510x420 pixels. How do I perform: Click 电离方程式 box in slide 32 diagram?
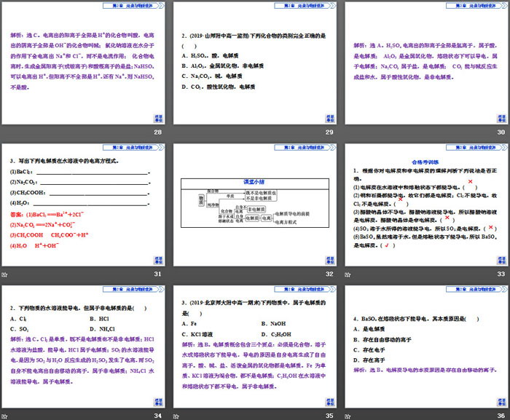click(x=286, y=222)
